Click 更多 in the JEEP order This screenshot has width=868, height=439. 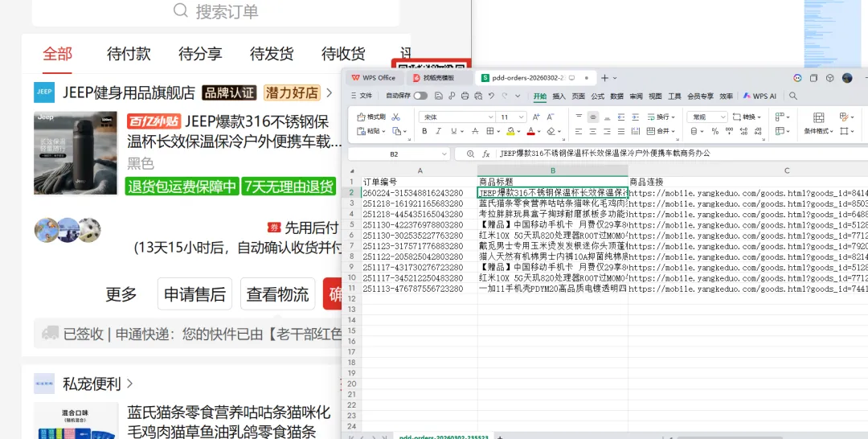coord(121,294)
